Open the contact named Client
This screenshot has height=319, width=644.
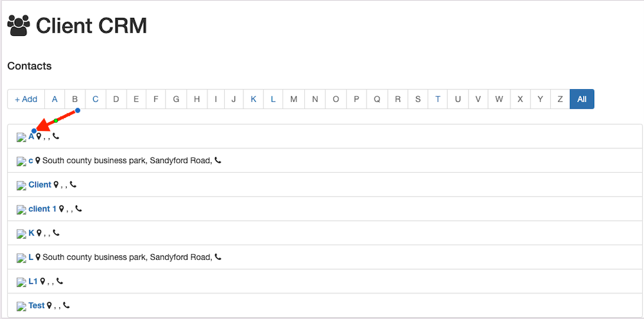click(x=40, y=185)
